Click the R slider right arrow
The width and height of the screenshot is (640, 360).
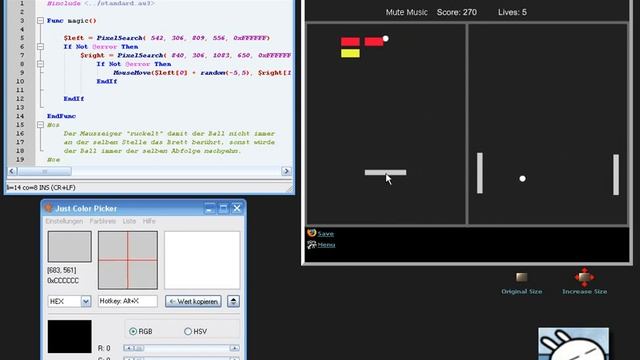(234, 348)
